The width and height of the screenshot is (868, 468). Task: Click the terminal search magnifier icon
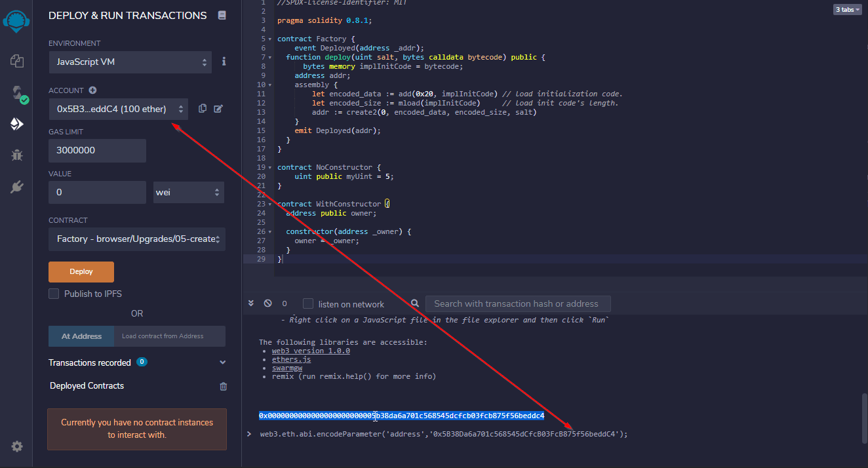pos(414,303)
